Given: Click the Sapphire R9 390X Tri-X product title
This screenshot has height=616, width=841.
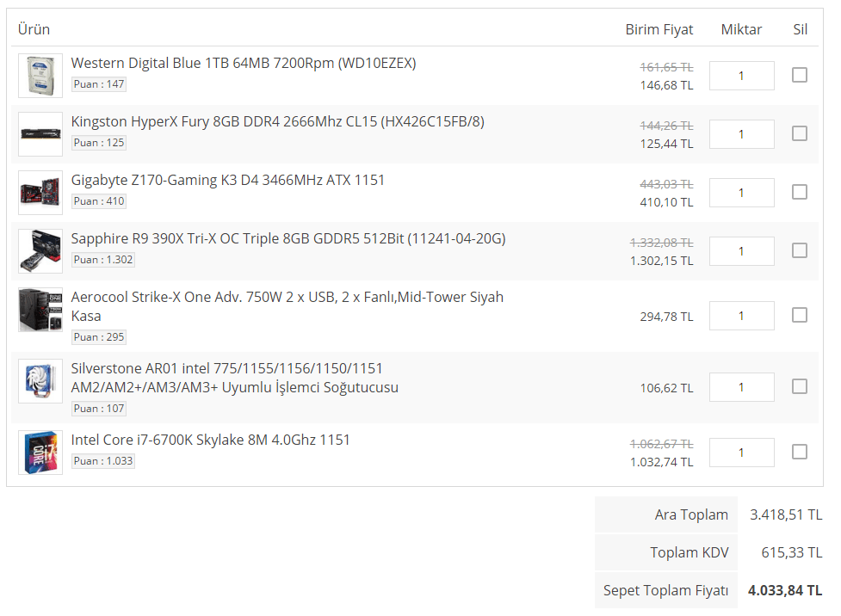Looking at the screenshot, I should [x=288, y=238].
